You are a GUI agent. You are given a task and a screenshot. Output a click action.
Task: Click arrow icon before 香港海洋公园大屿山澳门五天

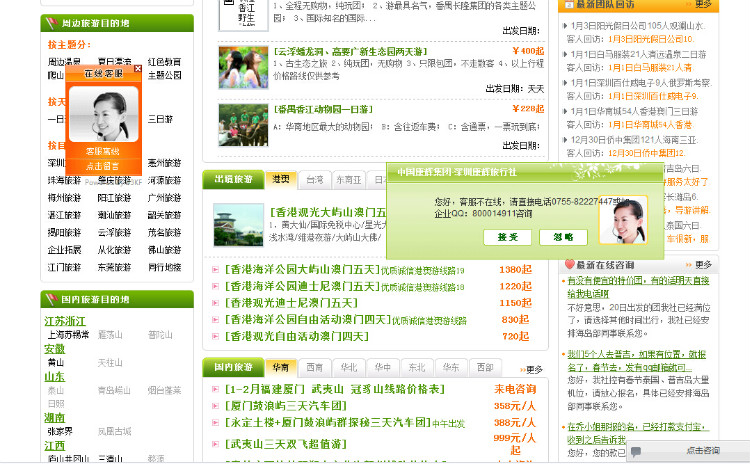tap(216, 270)
